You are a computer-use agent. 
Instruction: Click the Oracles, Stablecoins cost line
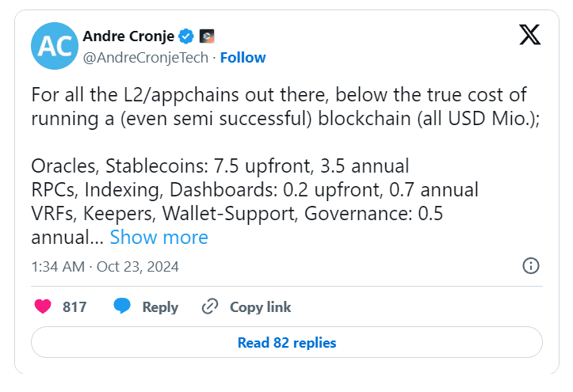pos(220,166)
